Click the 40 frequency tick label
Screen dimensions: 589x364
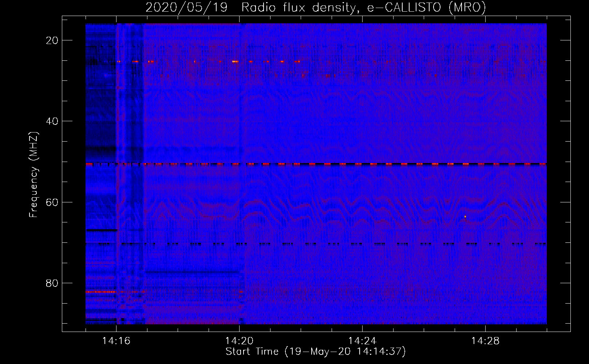pyautogui.click(x=52, y=121)
